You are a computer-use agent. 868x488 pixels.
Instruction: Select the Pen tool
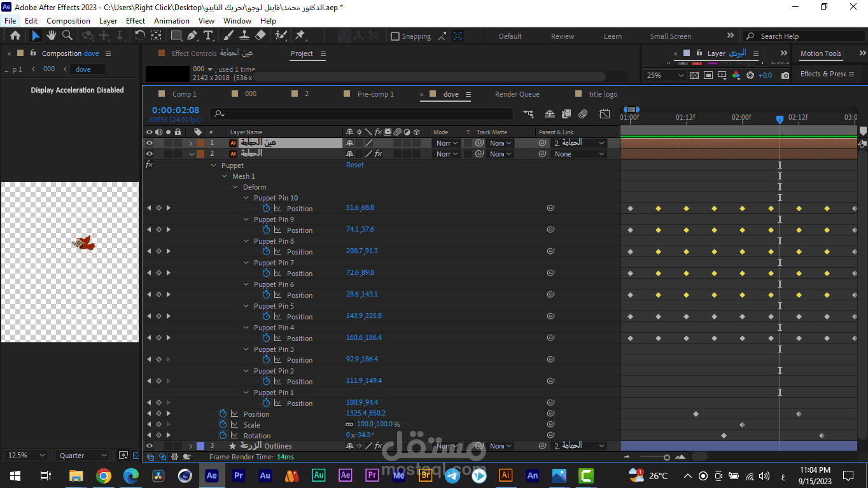192,36
